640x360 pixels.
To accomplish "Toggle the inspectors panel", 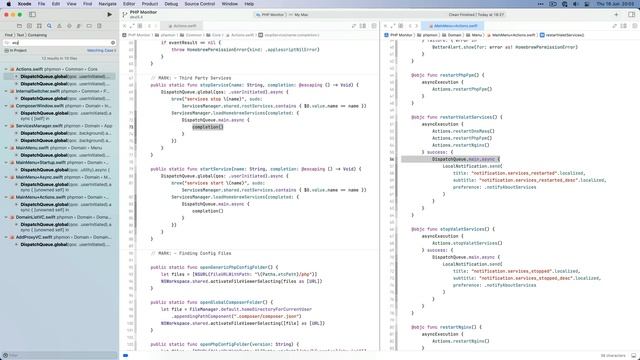I will [631, 14].
